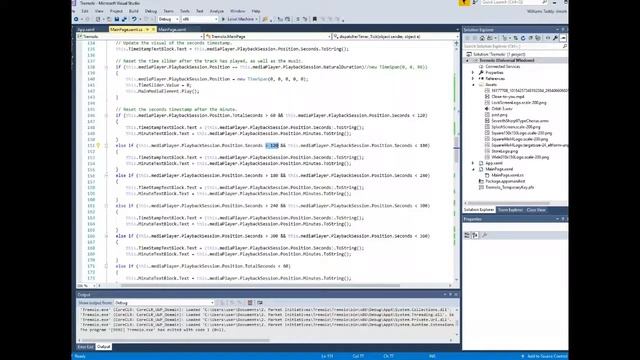
Task: Select Close-to-you.mp4 in the Assets folder
Action: [x=508, y=97]
